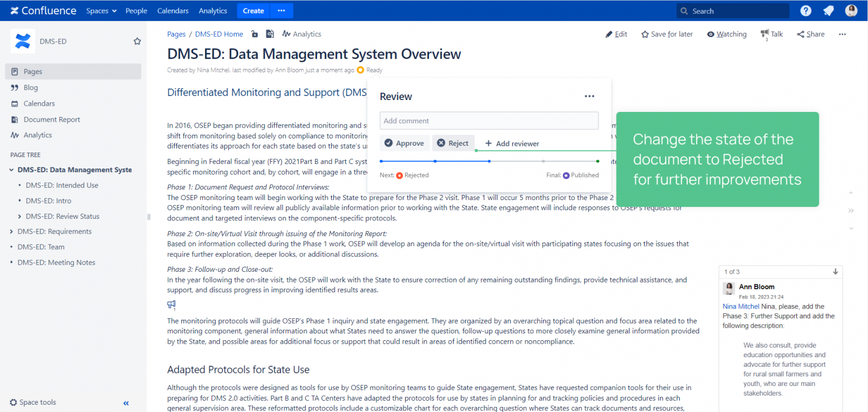Expand DMS-ED: Requirements tree item

[12, 232]
